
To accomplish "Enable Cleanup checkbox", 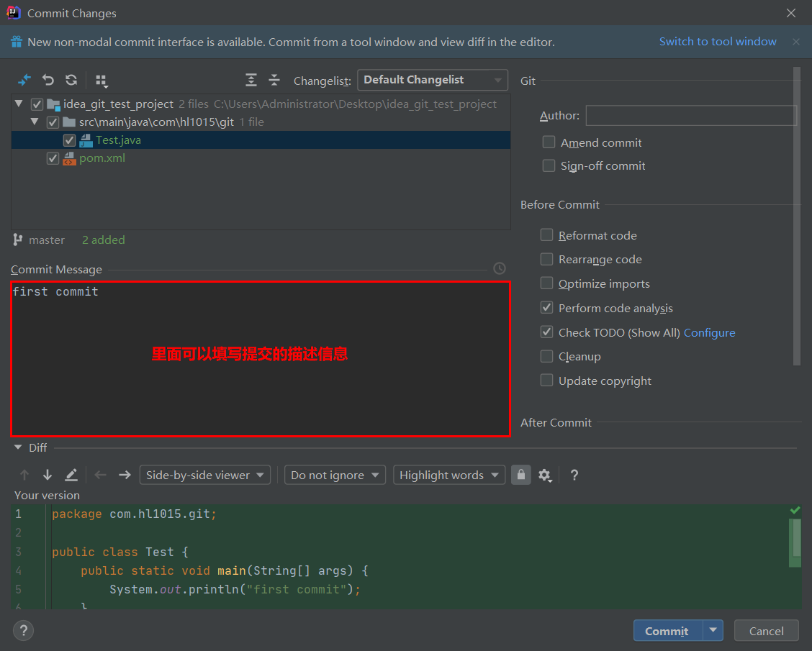I will click(x=546, y=356).
